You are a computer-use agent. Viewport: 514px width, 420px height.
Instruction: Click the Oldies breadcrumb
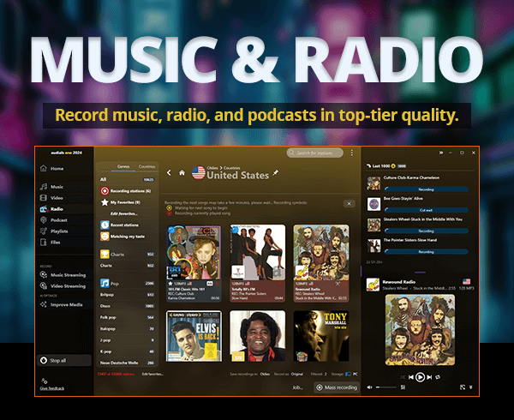212,168
